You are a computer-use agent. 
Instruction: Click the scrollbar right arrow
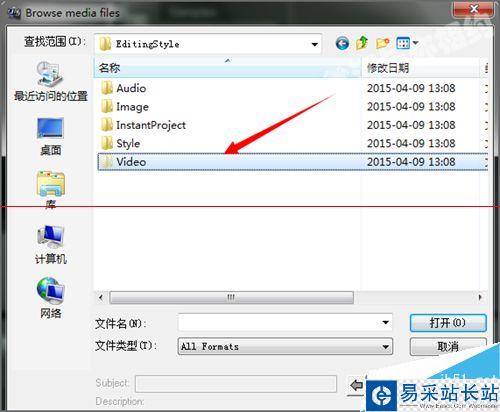pyautogui.click(x=480, y=297)
